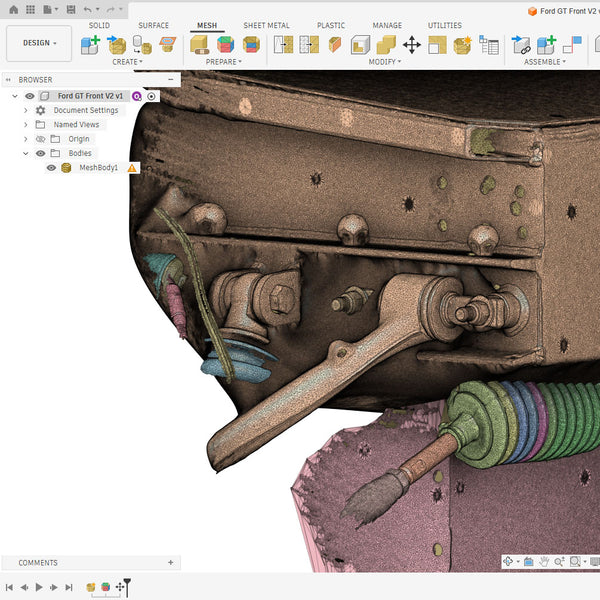Open the MANAGE tab
The image size is (600, 600).
pyautogui.click(x=387, y=25)
